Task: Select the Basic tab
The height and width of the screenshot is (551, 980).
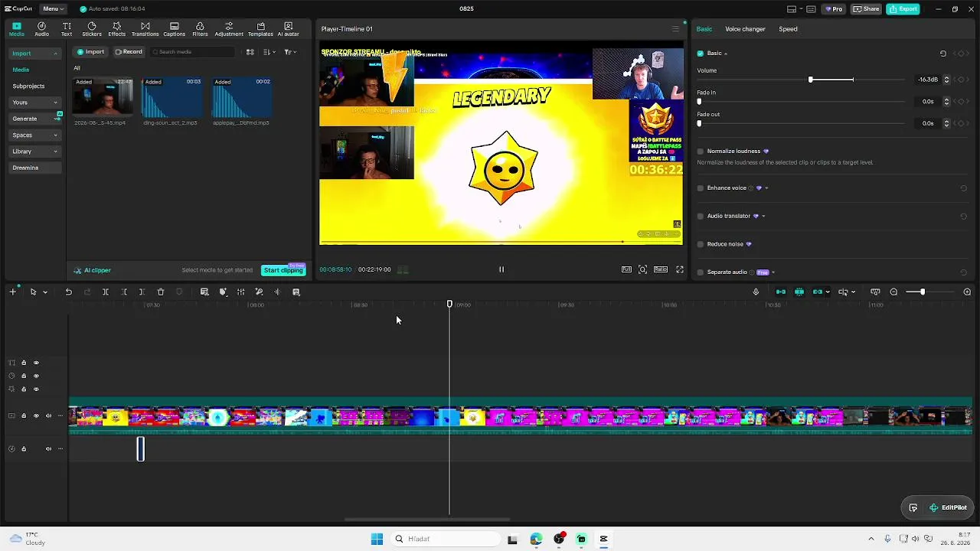Action: click(x=704, y=29)
